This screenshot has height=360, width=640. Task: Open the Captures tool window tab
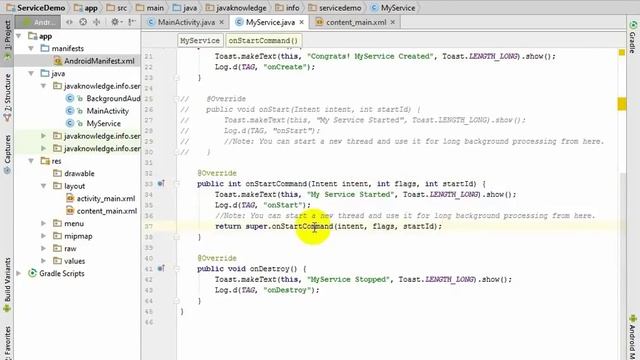click(x=7, y=154)
